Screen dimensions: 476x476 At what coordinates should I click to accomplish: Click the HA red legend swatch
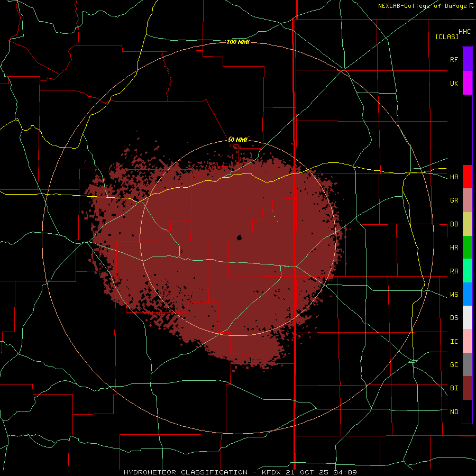pos(467,177)
